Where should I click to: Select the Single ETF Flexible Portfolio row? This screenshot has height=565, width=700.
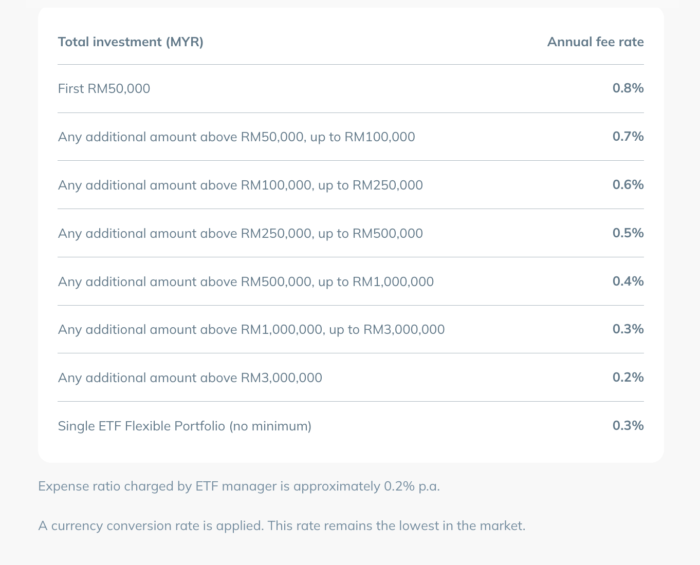click(185, 426)
